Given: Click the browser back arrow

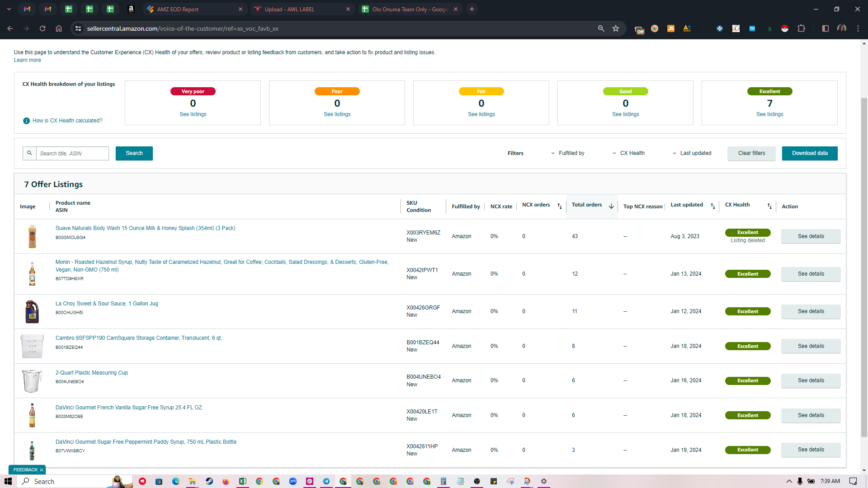Looking at the screenshot, I should point(10,28).
